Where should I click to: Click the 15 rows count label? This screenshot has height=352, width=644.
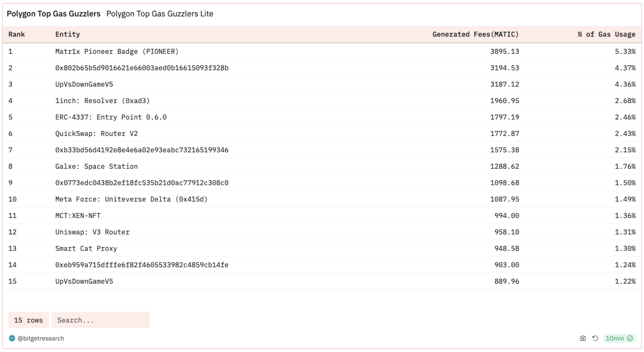28,320
